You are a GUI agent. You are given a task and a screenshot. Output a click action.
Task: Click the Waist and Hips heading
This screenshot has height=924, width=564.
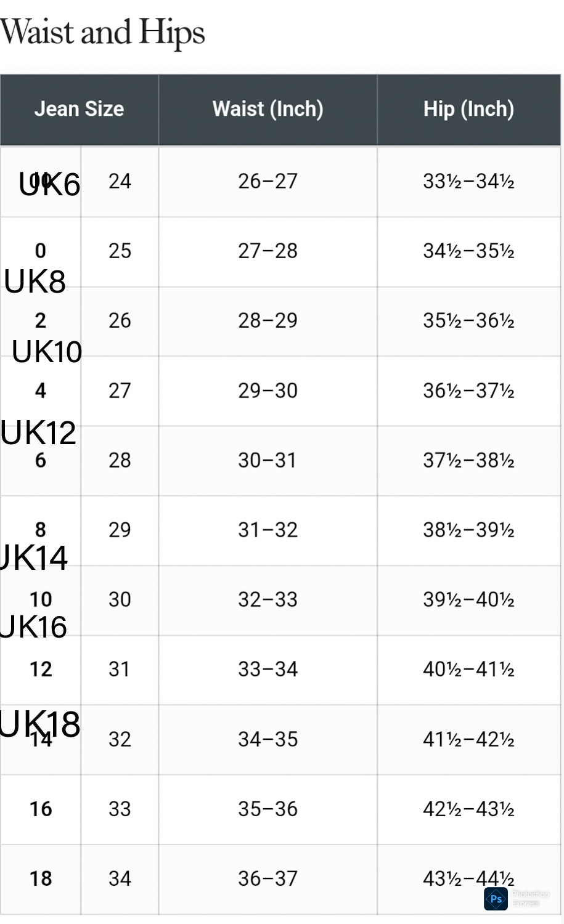102,32
